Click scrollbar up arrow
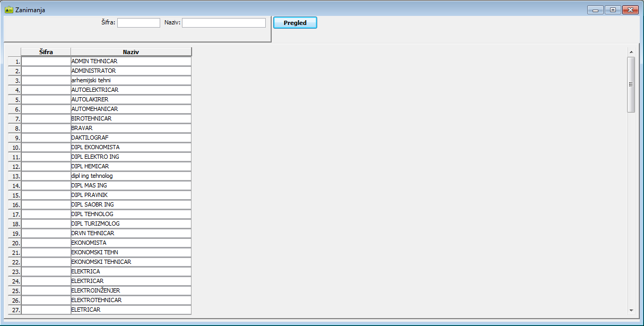 (x=631, y=52)
